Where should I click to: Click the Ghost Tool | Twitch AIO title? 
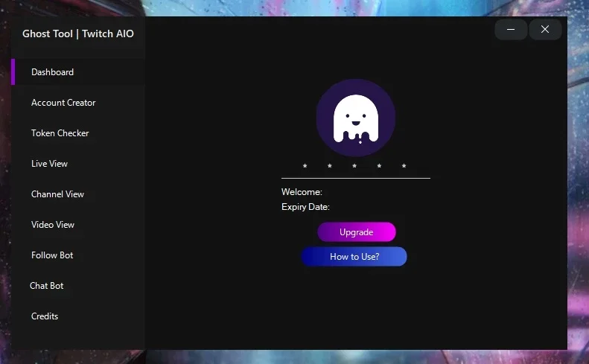click(78, 33)
